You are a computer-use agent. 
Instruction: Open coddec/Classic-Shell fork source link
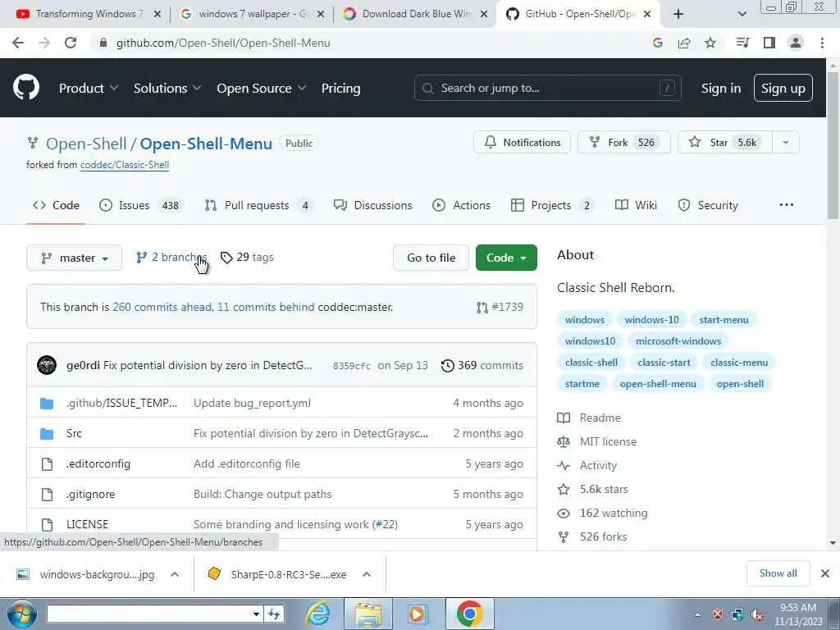pos(125,165)
